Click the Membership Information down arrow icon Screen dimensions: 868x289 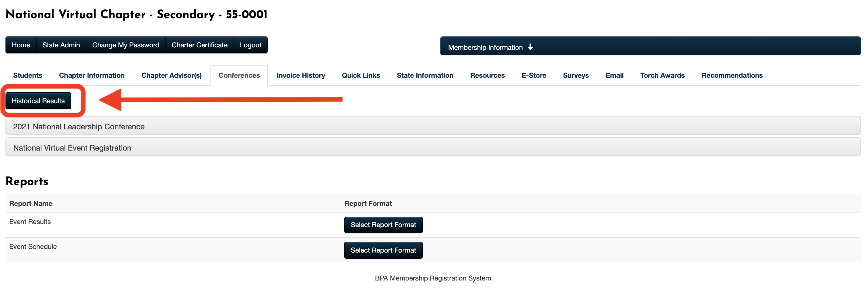(x=530, y=47)
